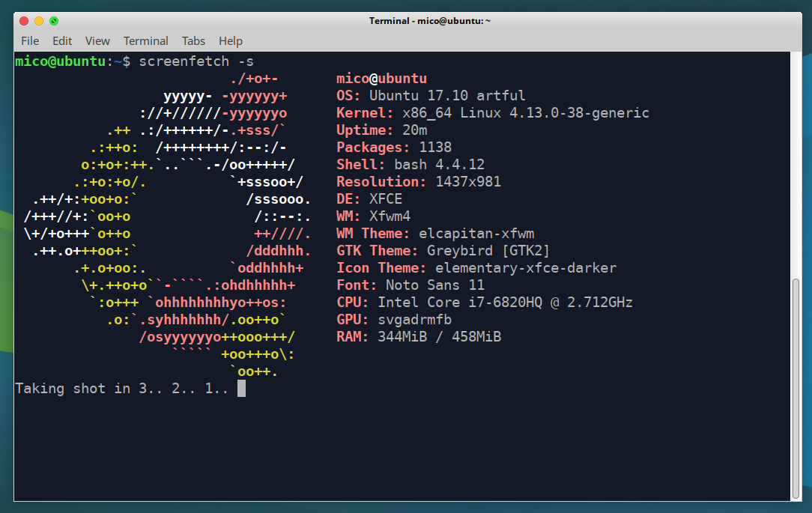Click the RAM value '344MiB / 458MiB'
This screenshot has width=812, height=513.
[439, 337]
